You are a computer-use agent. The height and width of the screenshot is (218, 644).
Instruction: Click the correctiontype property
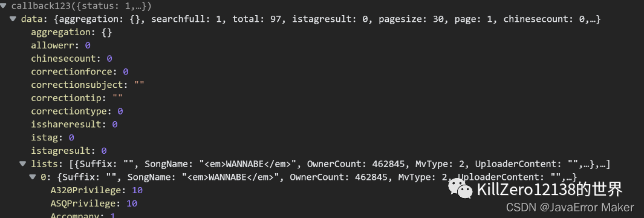[77, 111]
